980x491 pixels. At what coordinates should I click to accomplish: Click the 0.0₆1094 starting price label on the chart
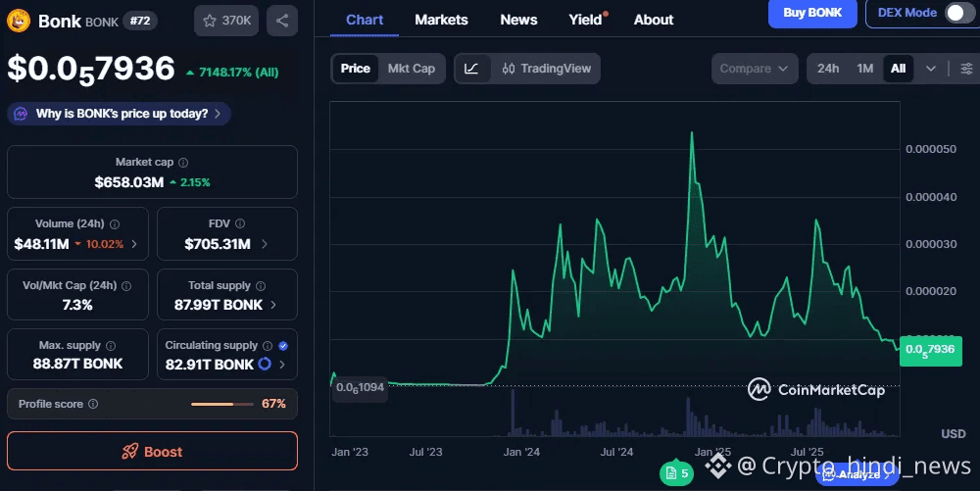pos(360,388)
